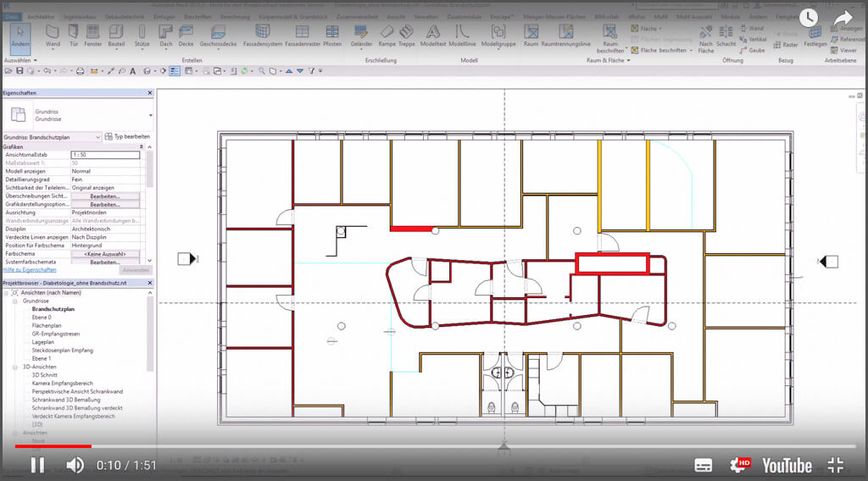Open the Grundriss: Brandschutzplan view dropdown
The image size is (868, 481).
point(98,136)
